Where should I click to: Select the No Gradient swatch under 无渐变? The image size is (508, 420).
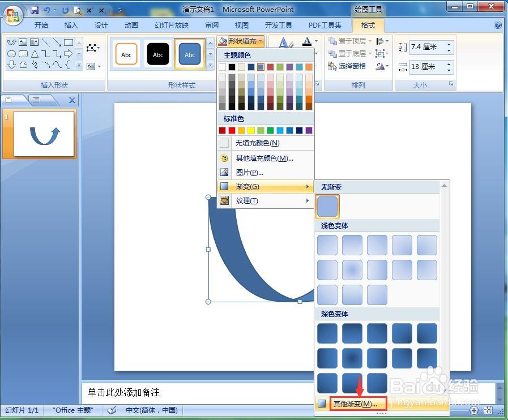pyautogui.click(x=327, y=206)
